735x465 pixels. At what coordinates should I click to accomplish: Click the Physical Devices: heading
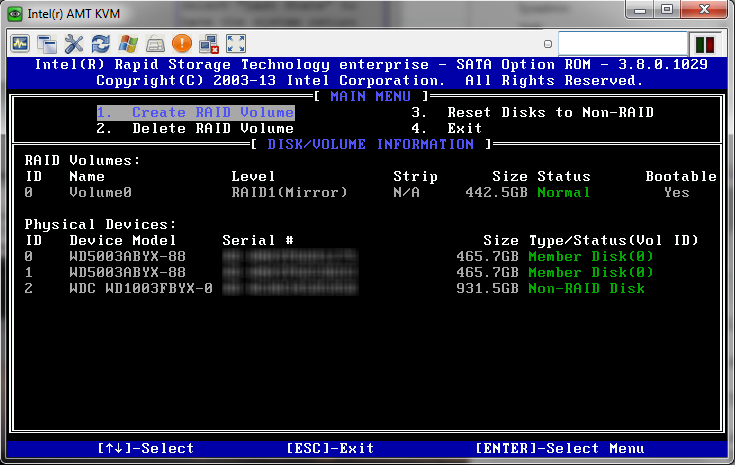(x=100, y=225)
